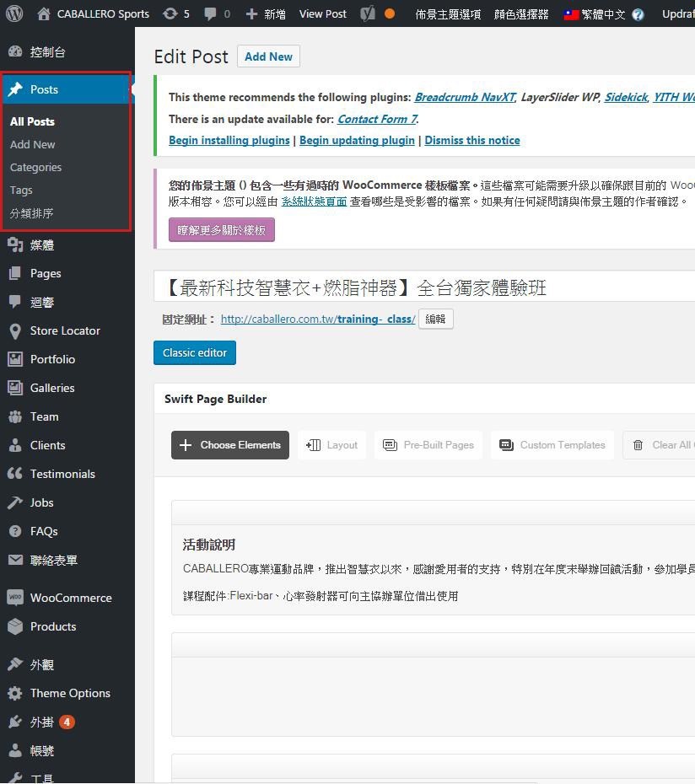Click Begin updating plugin link
The width and height of the screenshot is (695, 784).
(x=357, y=141)
